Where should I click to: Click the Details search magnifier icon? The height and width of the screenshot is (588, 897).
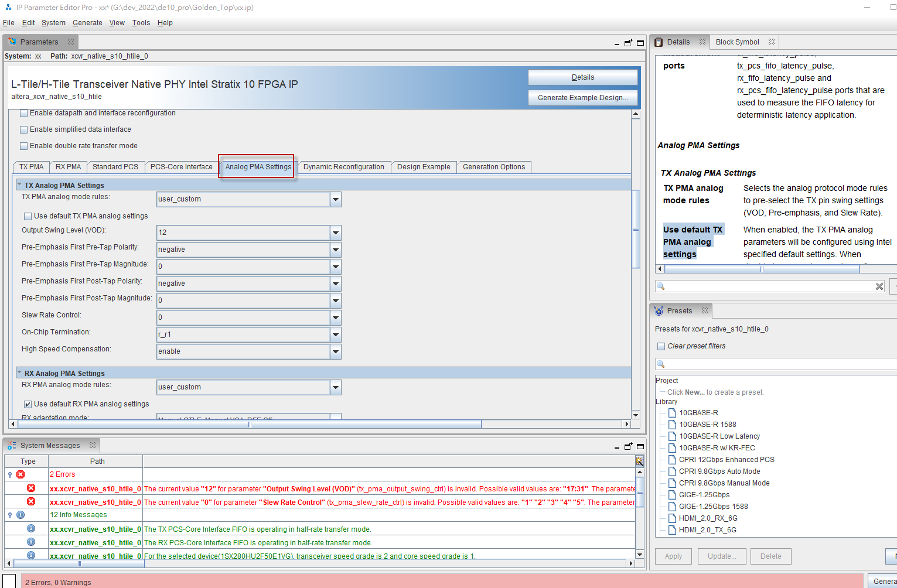click(661, 286)
